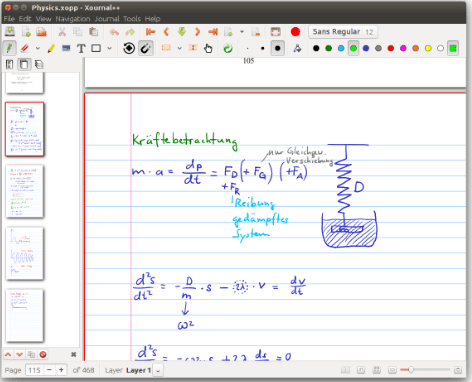472x382 pixels.
Task: Select the Hand tool
Action: (208, 49)
